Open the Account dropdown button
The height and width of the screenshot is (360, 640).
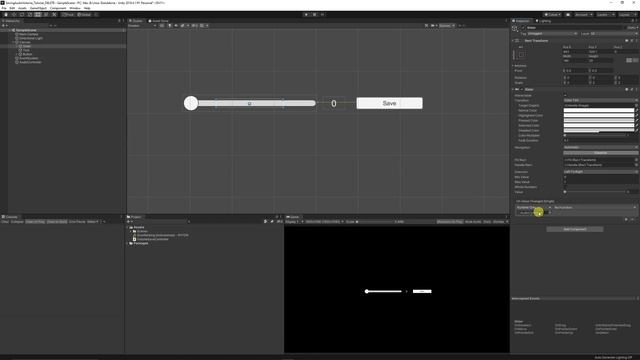(584, 15)
